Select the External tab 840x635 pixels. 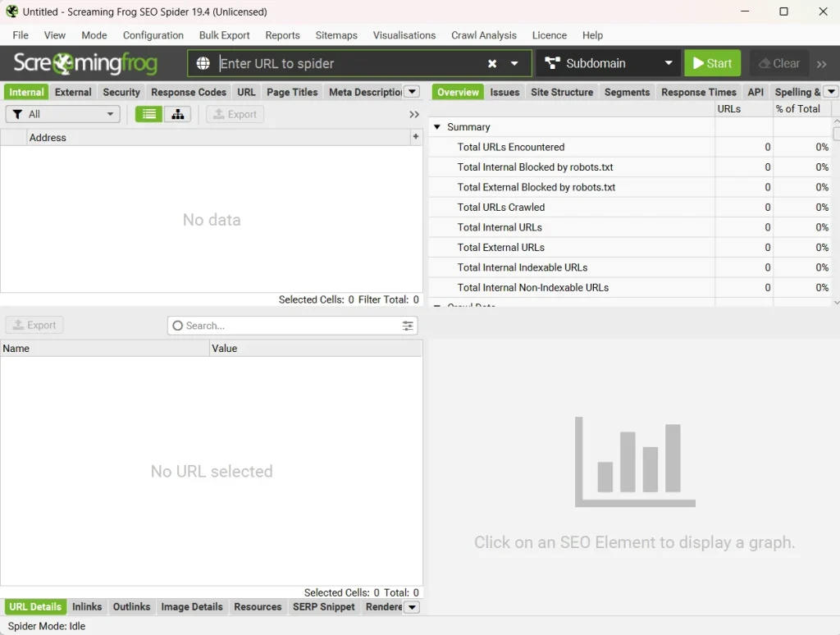coord(73,92)
